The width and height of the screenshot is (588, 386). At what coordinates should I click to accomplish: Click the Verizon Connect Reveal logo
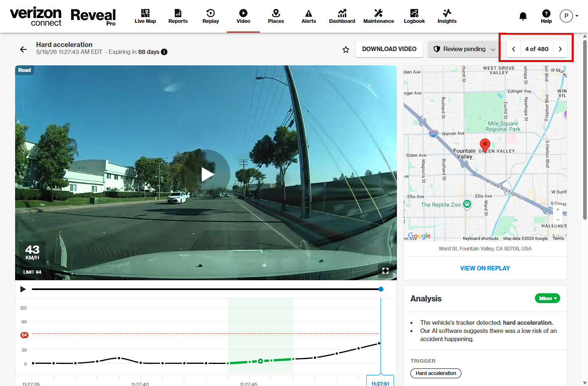pyautogui.click(x=63, y=16)
